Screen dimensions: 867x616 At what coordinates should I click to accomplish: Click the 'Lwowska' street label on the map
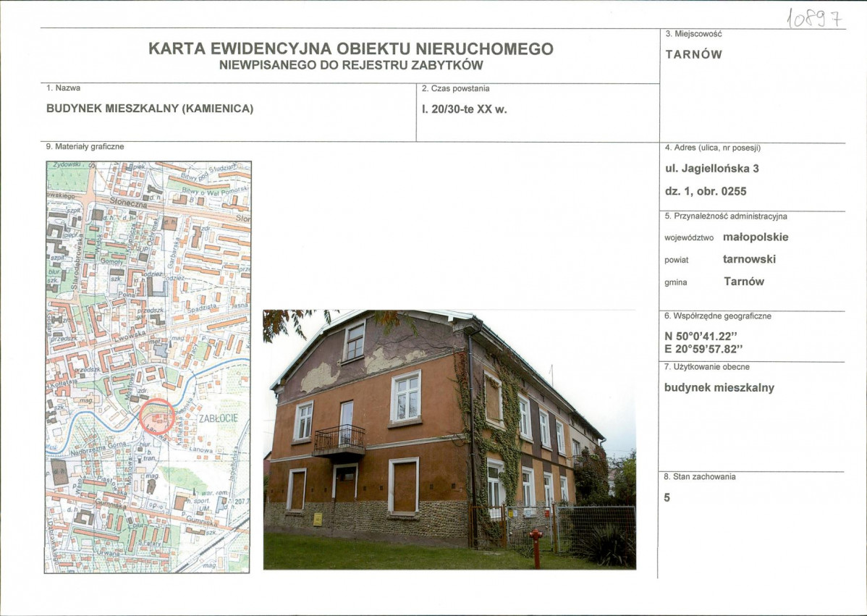pyautogui.click(x=130, y=336)
